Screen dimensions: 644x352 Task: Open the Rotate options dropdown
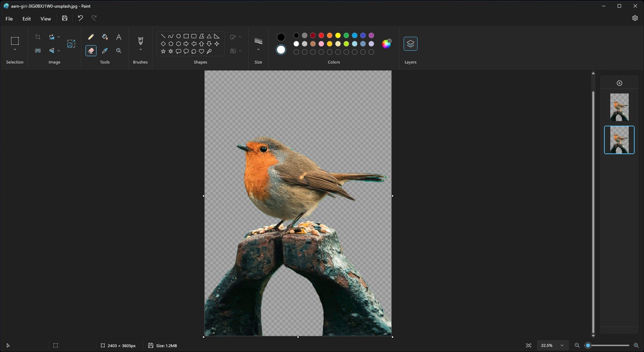[58, 37]
